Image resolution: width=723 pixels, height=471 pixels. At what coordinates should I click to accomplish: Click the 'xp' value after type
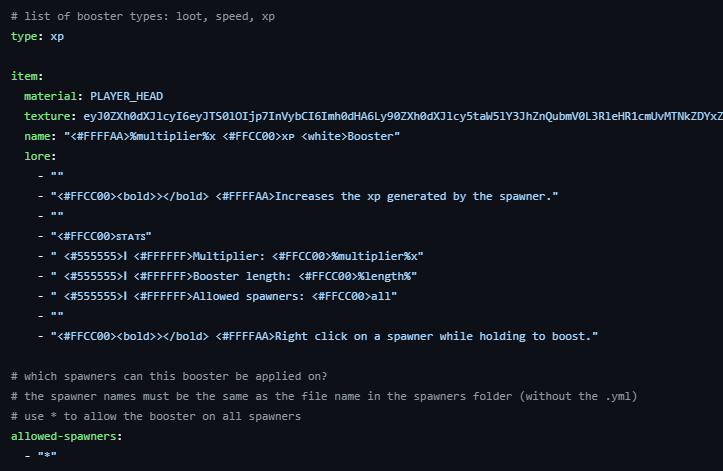pos(57,36)
